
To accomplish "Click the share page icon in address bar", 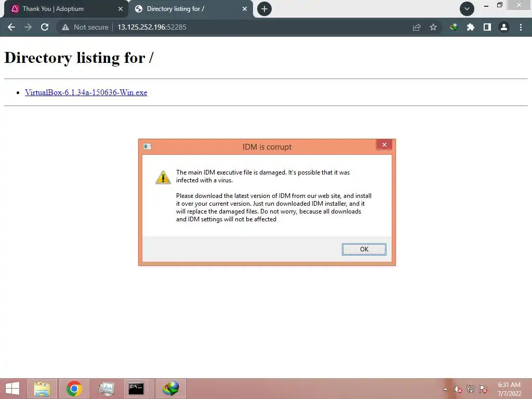I will click(417, 27).
